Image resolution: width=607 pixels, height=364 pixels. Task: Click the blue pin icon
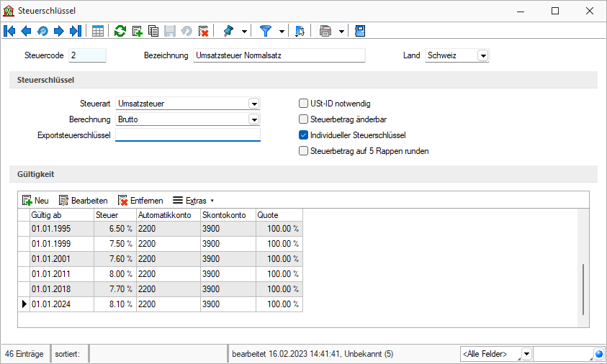(229, 31)
